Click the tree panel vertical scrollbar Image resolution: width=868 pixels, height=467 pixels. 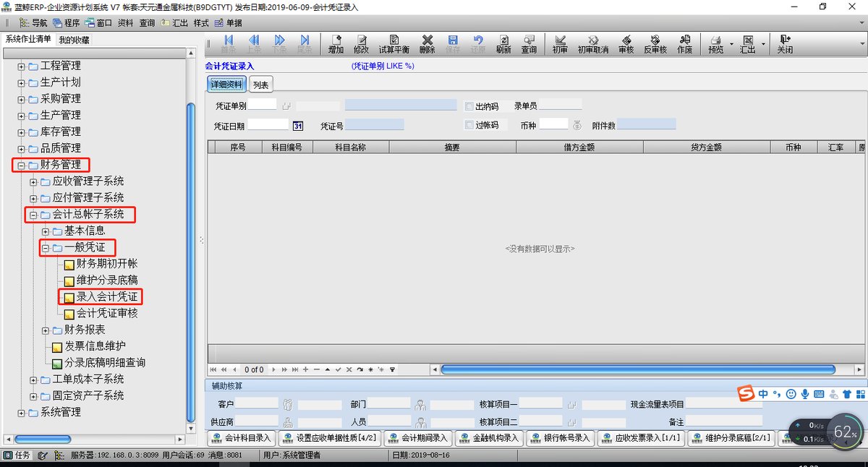191,262
